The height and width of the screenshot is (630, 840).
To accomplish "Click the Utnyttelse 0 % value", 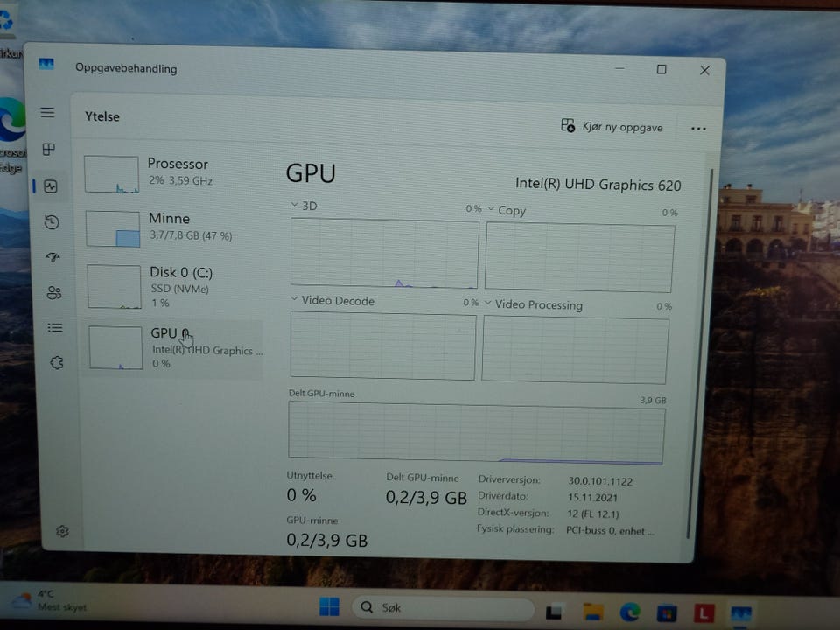I will [x=301, y=495].
